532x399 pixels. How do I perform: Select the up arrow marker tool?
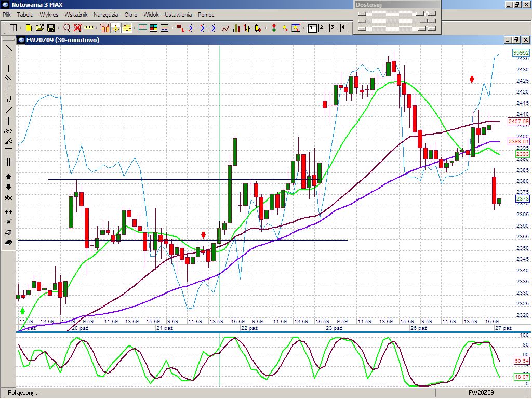(x=9, y=177)
